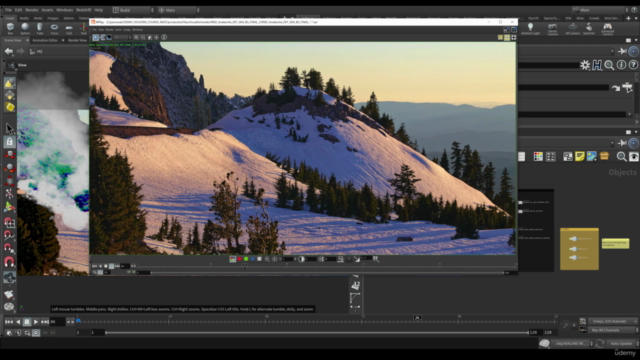Create a Sphere from the shelf
Screen dimensions: 640x360
25,29
